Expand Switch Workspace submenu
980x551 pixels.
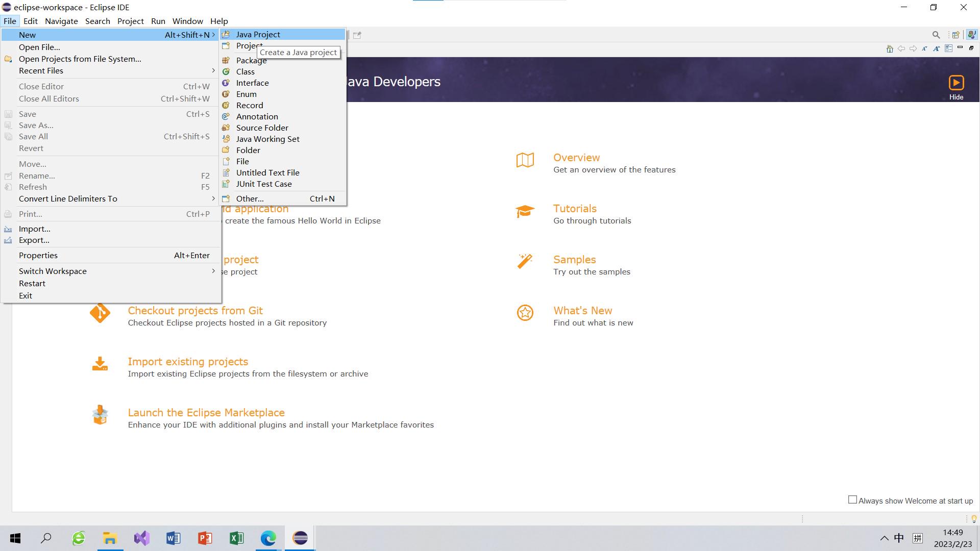[x=213, y=271]
